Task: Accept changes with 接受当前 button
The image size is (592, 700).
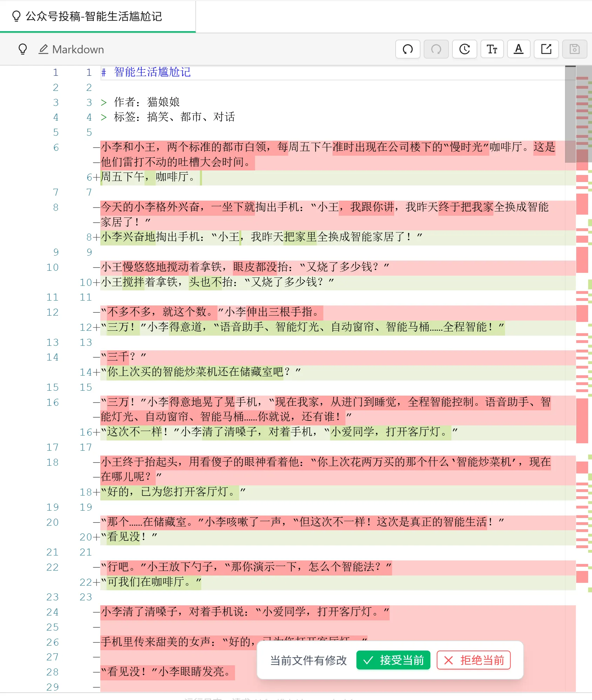Action: point(393,660)
